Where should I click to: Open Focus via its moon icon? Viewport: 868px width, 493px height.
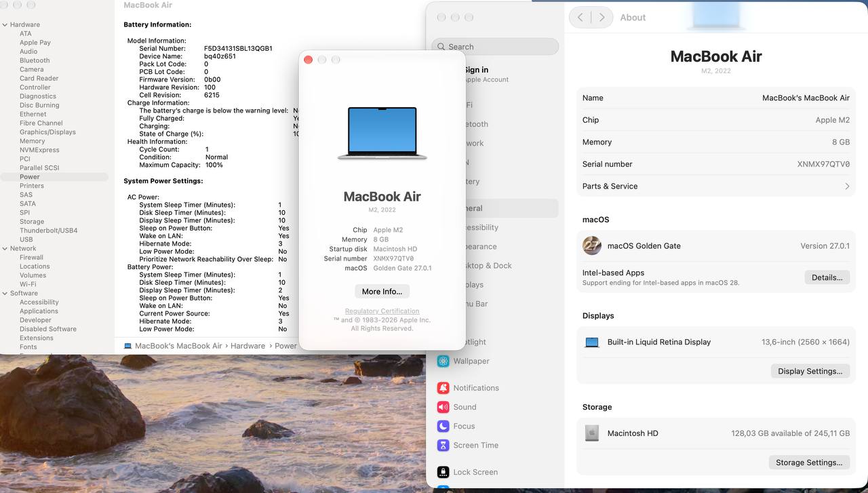coord(443,426)
